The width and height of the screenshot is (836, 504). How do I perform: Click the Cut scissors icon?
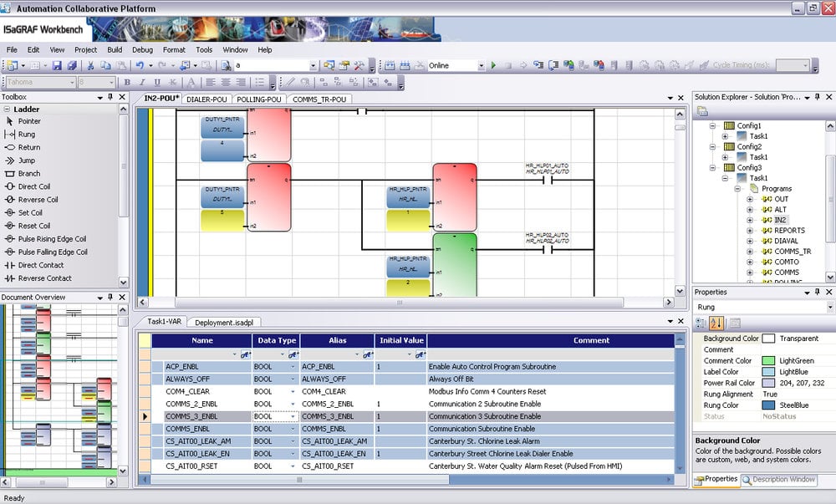click(89, 65)
